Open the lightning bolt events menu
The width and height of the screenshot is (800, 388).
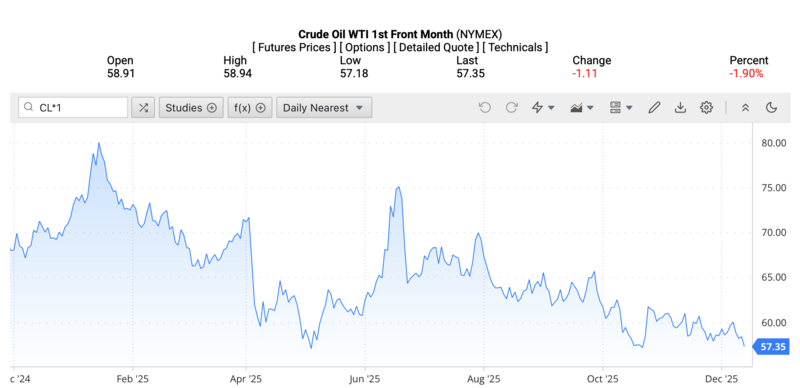(x=537, y=108)
